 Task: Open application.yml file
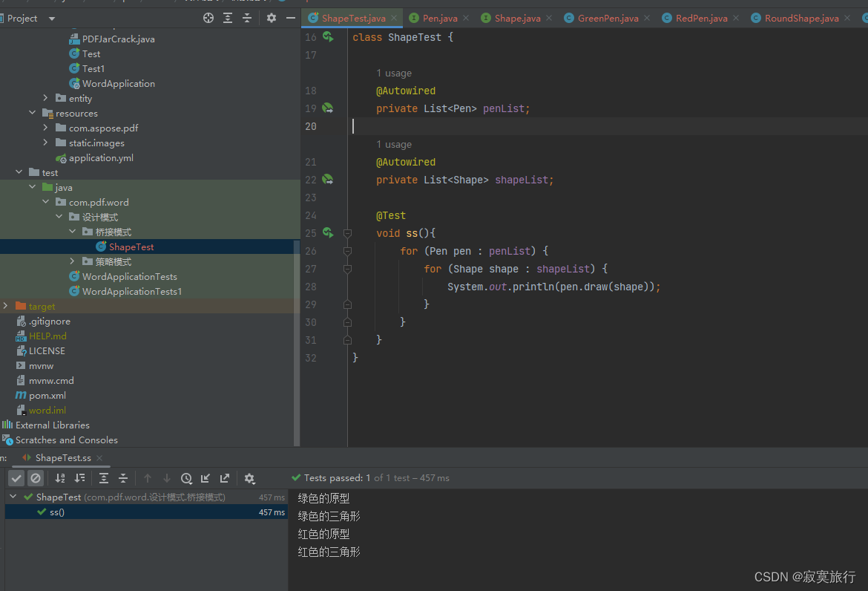[x=101, y=158]
